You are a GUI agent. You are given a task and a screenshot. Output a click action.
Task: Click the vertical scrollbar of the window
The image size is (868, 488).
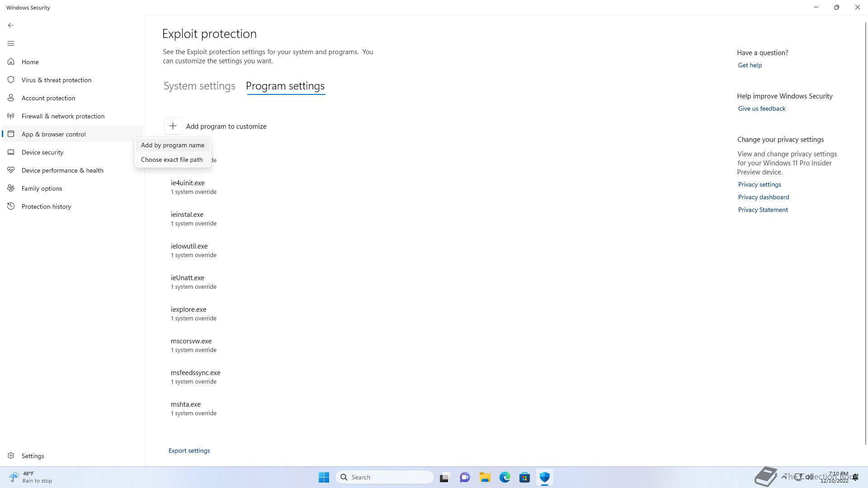pyautogui.click(x=865, y=233)
